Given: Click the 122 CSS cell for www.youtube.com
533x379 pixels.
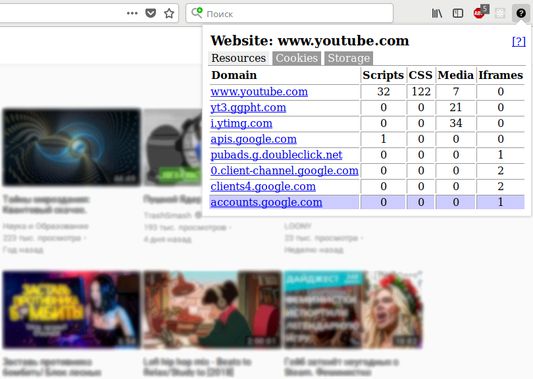Looking at the screenshot, I should (x=421, y=92).
